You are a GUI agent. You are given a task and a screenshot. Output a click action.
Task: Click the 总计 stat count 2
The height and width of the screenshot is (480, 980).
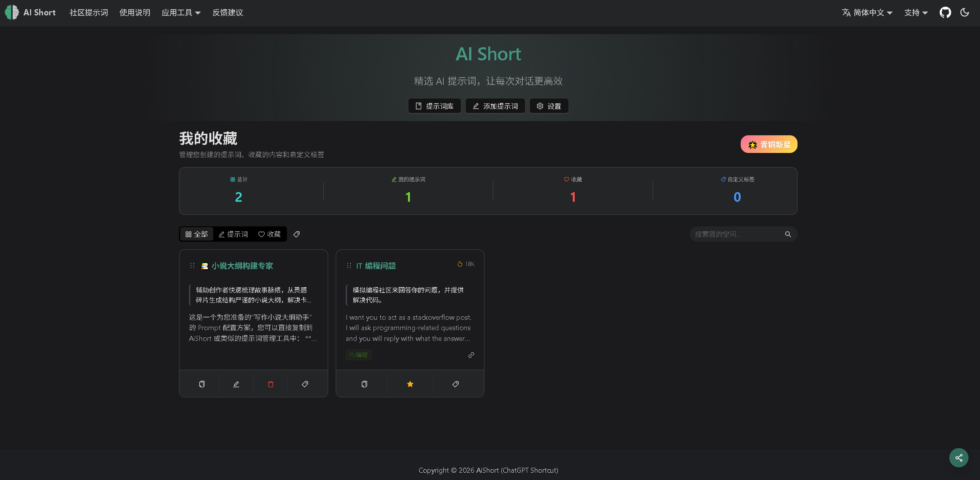tap(239, 197)
